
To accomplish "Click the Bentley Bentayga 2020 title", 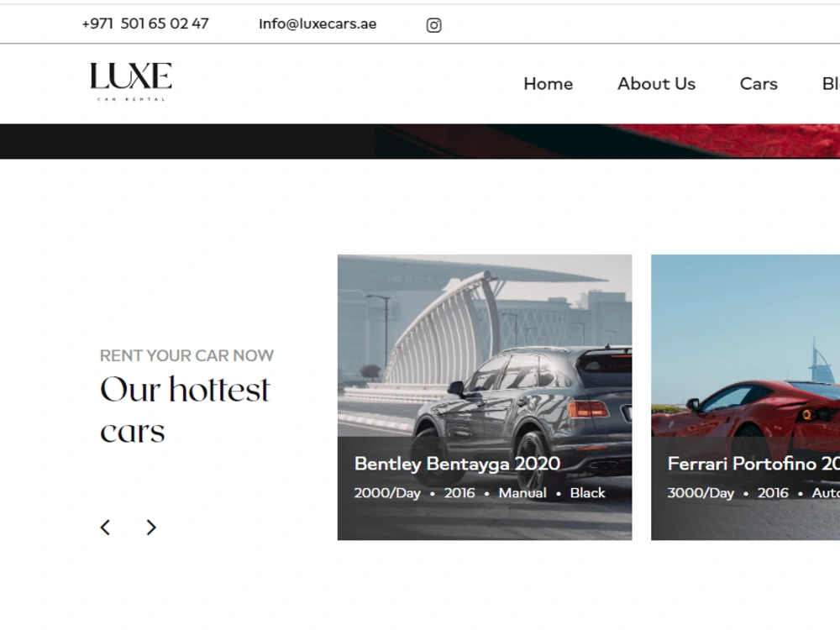I will 458,464.
